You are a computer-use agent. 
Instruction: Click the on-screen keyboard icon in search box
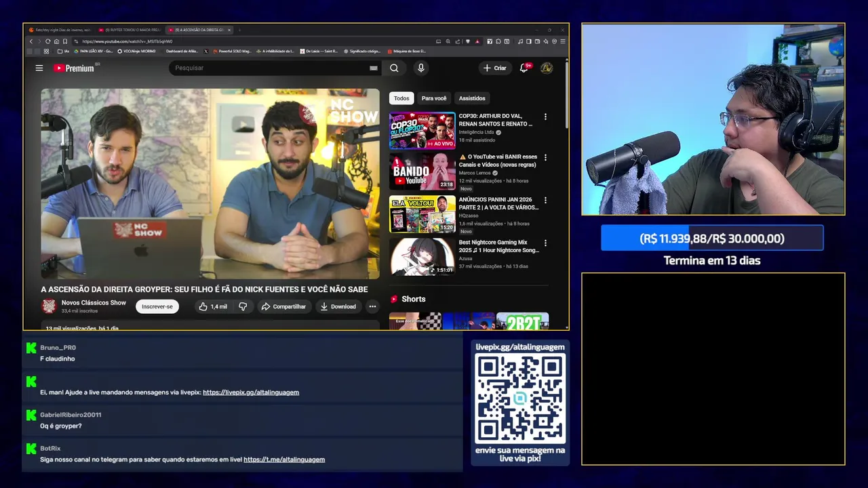pyautogui.click(x=373, y=68)
